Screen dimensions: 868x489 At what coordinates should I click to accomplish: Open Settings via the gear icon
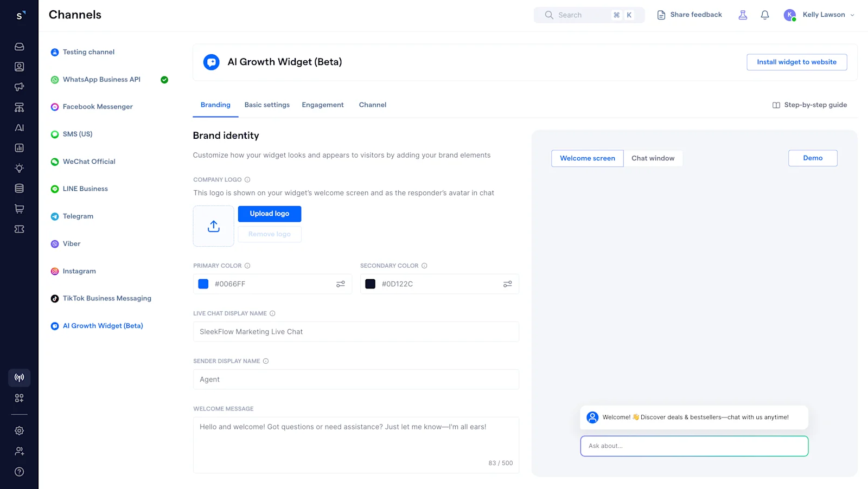19,430
